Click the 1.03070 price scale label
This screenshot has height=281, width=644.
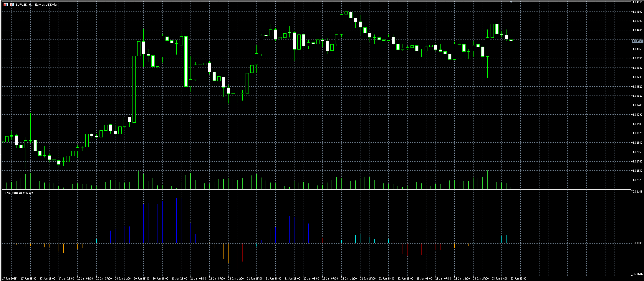tap(638, 133)
